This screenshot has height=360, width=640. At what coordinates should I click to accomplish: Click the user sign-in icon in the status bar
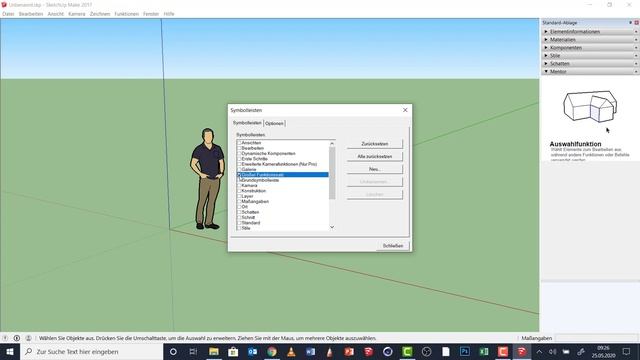[x=28, y=338]
